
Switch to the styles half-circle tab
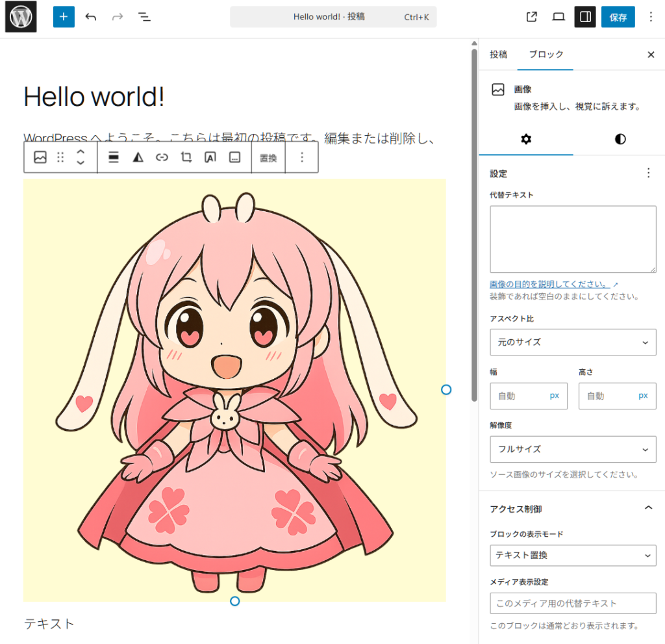(620, 139)
